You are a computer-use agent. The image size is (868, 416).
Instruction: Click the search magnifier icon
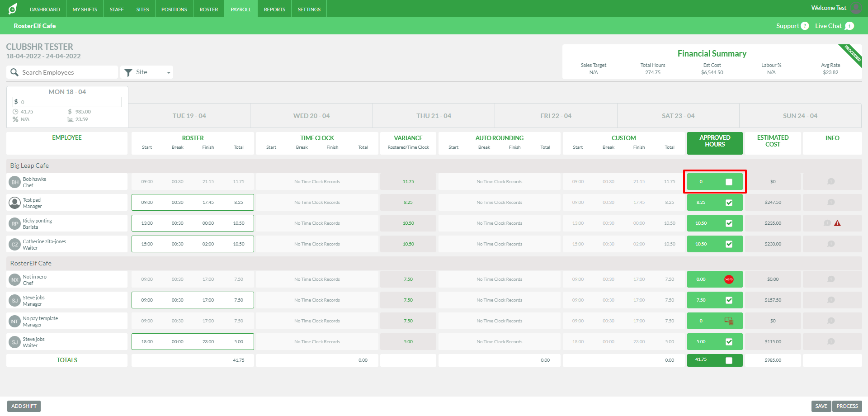[x=14, y=72]
